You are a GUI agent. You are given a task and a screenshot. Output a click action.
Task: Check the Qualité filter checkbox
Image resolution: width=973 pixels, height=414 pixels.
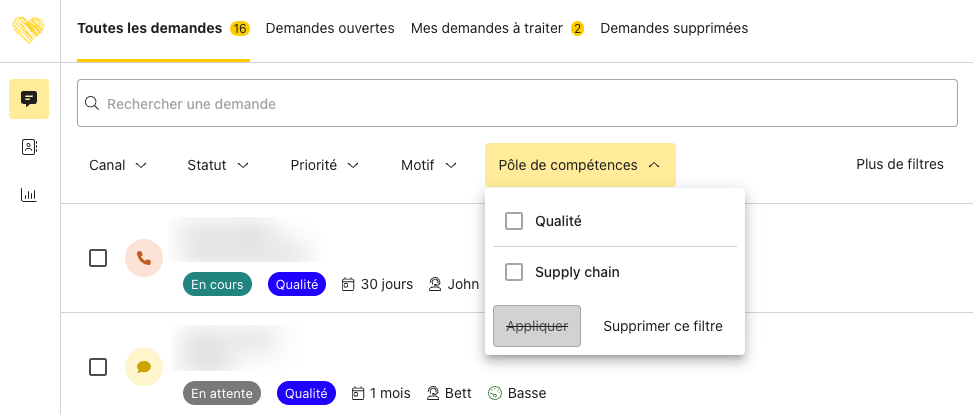coord(514,221)
